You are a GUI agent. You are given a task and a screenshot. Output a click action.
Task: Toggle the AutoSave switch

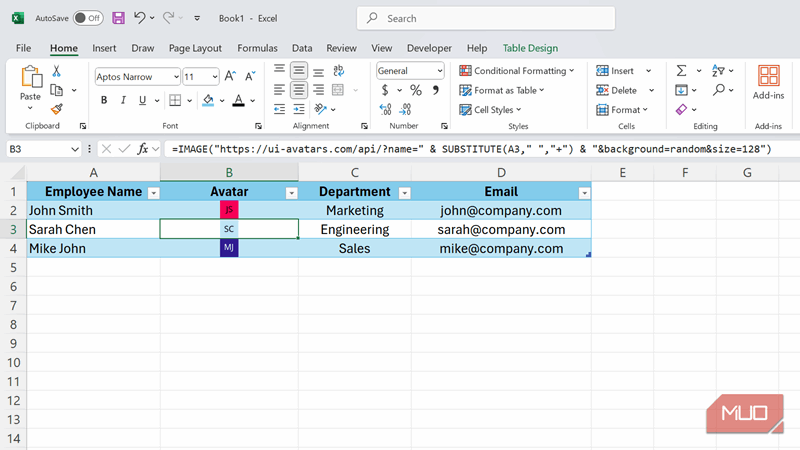[x=88, y=18]
